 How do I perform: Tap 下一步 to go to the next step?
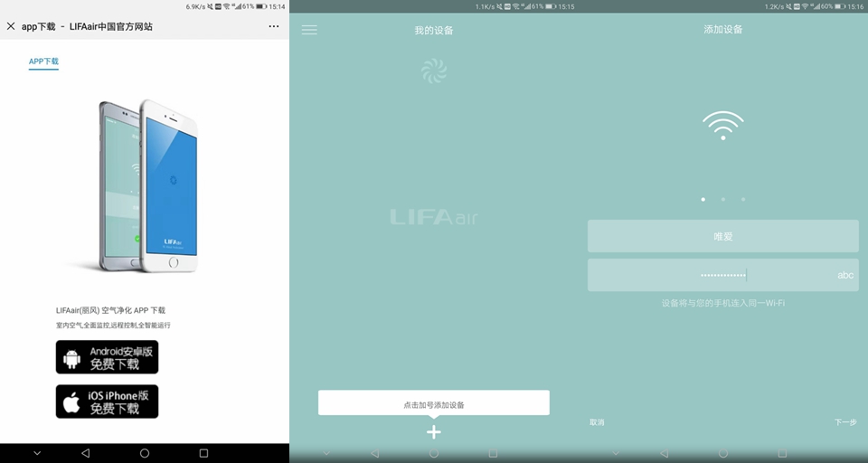(x=845, y=422)
